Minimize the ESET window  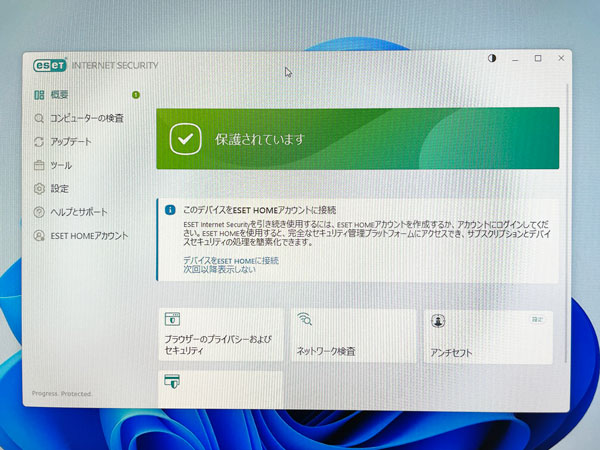(515, 59)
